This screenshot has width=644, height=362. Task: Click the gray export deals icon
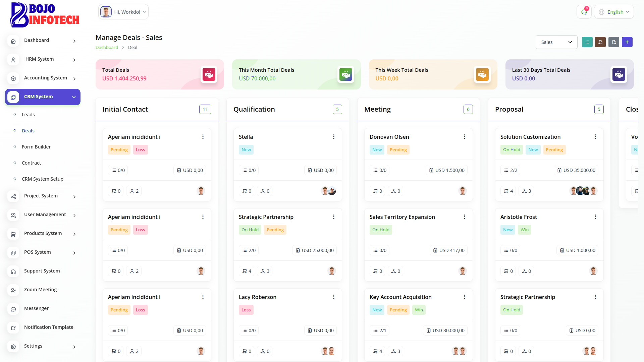click(613, 42)
